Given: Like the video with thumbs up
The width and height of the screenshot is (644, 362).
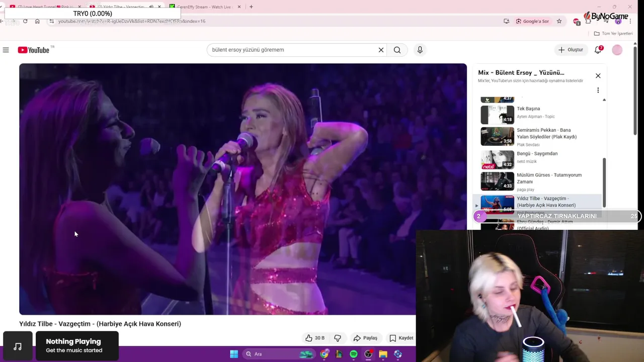Looking at the screenshot, I should pyautogui.click(x=315, y=338).
